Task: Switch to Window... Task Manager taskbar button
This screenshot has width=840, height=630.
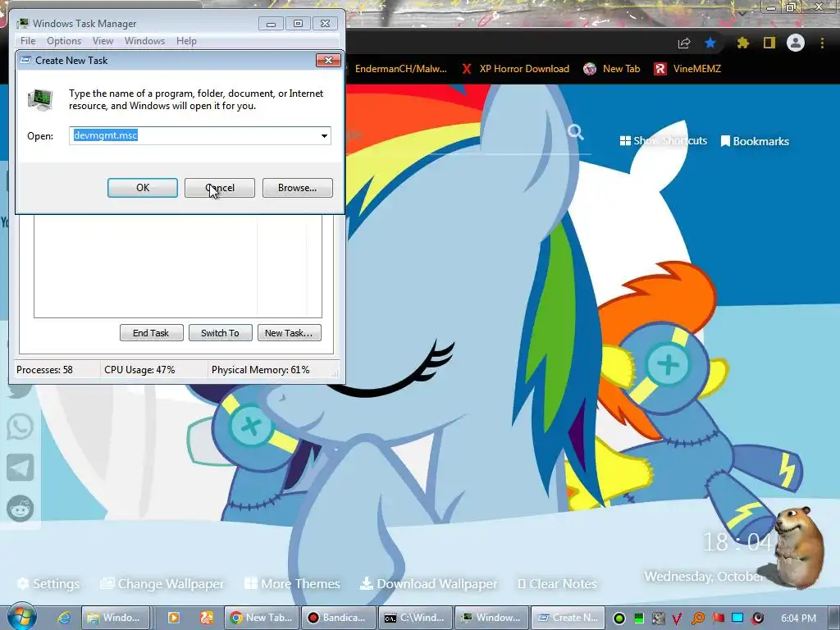Action: 492,618
